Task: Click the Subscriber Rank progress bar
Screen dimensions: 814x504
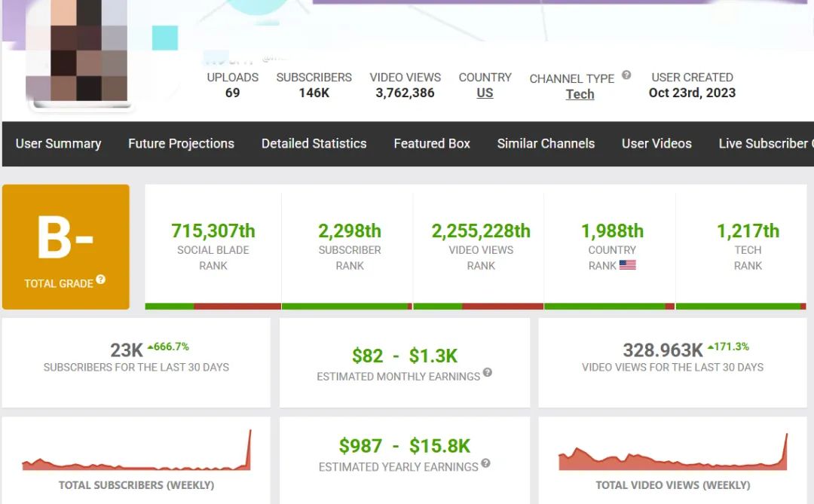Action: coord(347,307)
